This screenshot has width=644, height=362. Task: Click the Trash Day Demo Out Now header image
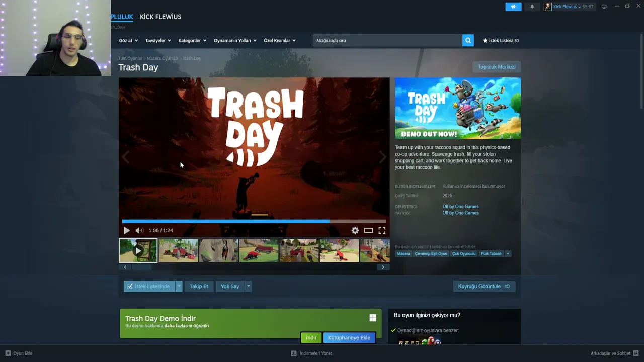(x=458, y=108)
